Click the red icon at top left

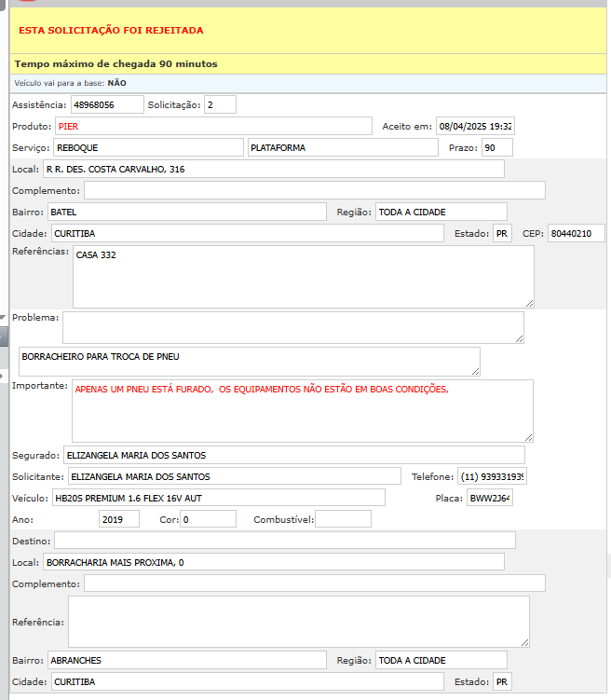[x=27, y=2]
